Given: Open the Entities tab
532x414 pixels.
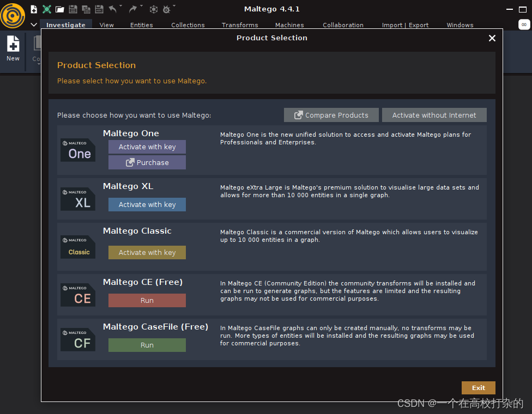Looking at the screenshot, I should pyautogui.click(x=142, y=25).
